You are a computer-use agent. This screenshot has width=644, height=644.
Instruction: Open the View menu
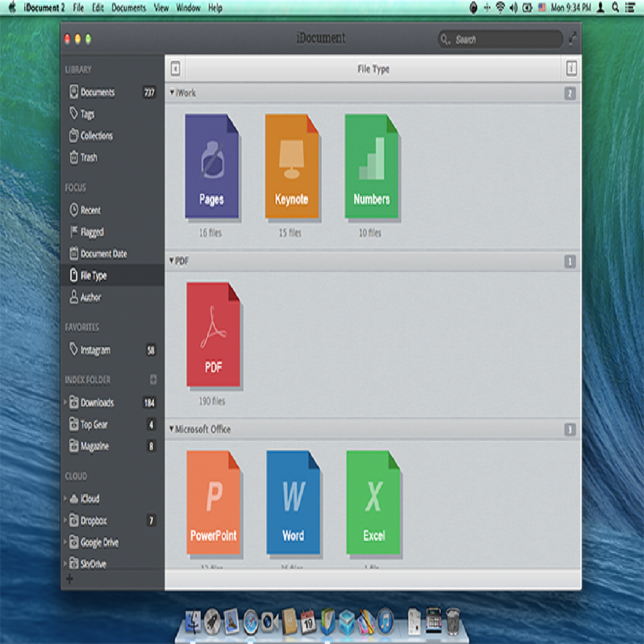point(161,8)
